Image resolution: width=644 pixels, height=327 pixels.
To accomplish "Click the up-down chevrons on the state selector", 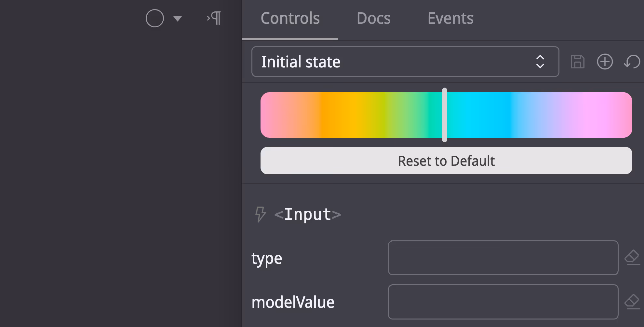I will click(x=540, y=62).
